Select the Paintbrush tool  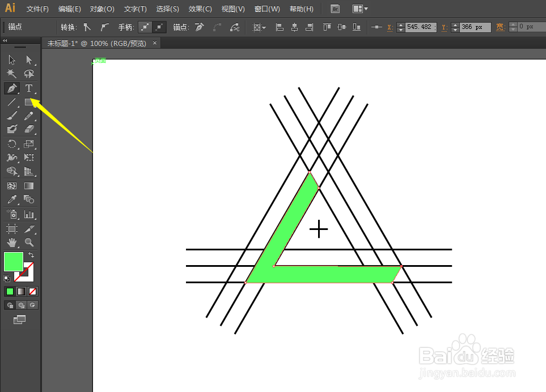coord(12,116)
